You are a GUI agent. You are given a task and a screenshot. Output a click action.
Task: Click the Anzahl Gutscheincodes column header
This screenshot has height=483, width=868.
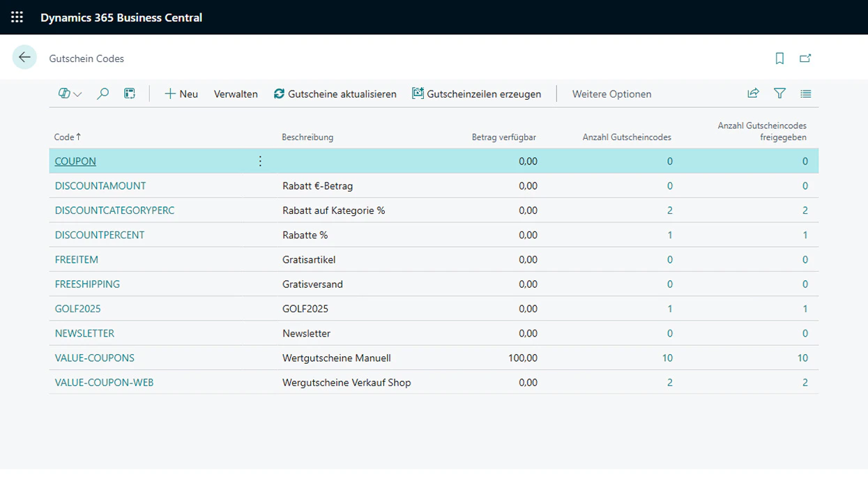tap(627, 137)
